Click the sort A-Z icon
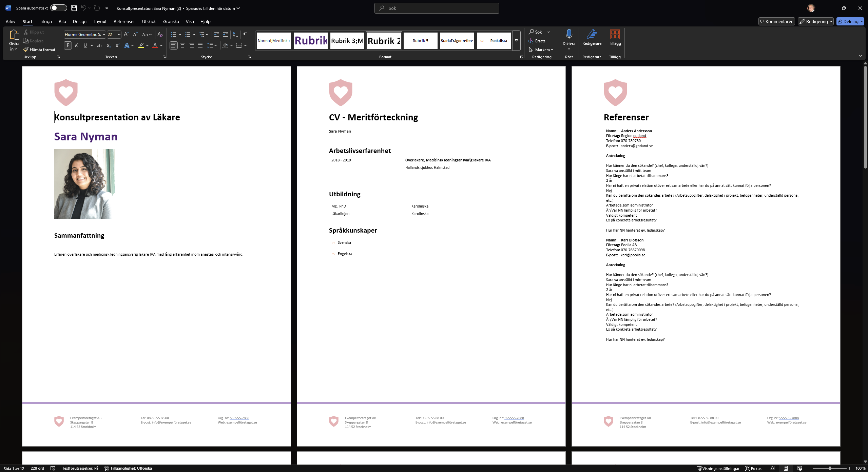868x472 pixels. (235, 35)
